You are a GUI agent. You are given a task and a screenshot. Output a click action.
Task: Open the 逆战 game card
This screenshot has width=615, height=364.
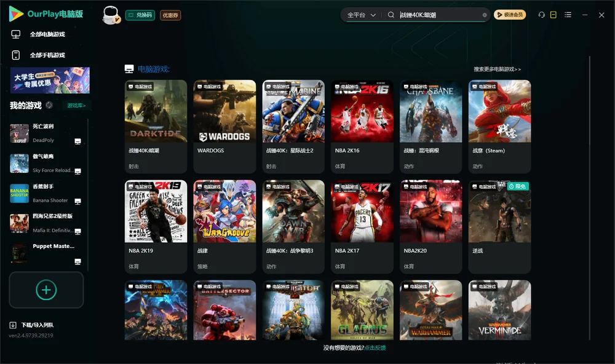point(499,227)
